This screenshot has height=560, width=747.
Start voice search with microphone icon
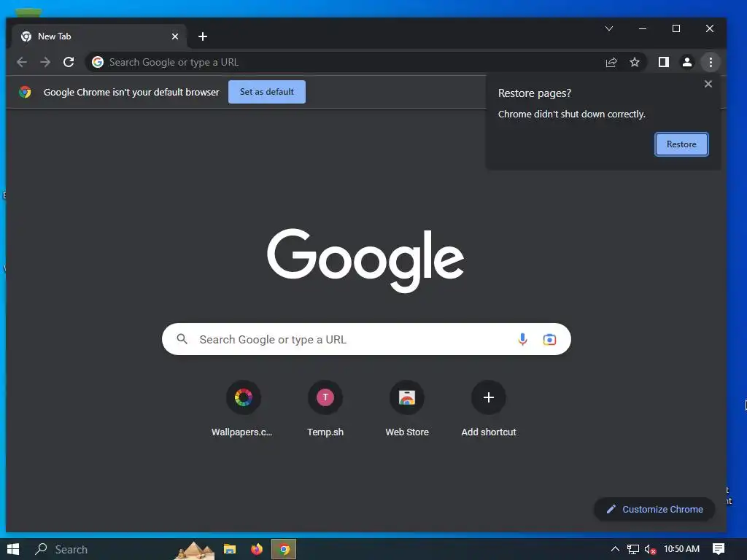coord(522,340)
